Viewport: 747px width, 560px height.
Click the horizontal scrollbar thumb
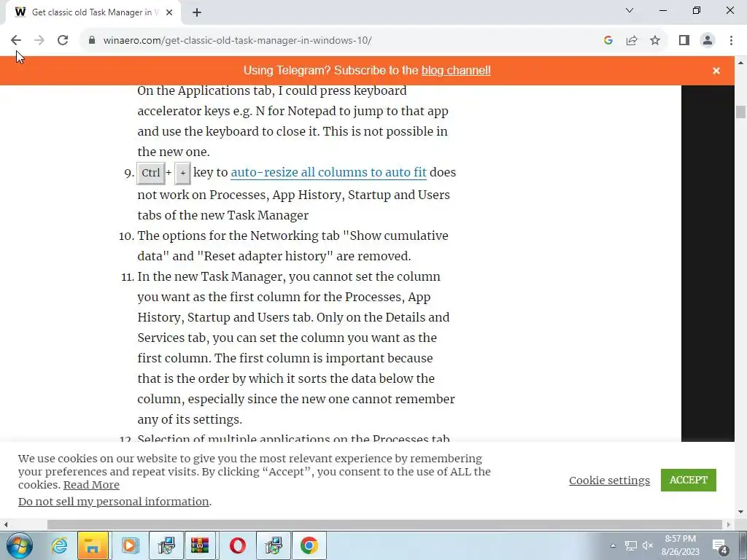coord(385,525)
